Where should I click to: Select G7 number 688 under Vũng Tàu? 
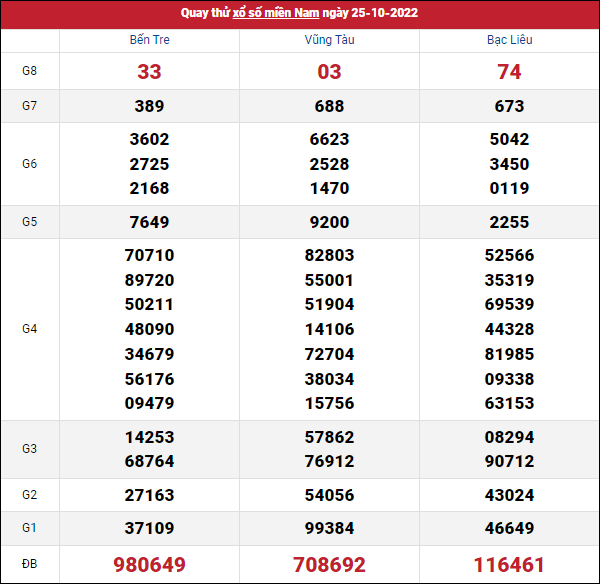click(x=329, y=106)
